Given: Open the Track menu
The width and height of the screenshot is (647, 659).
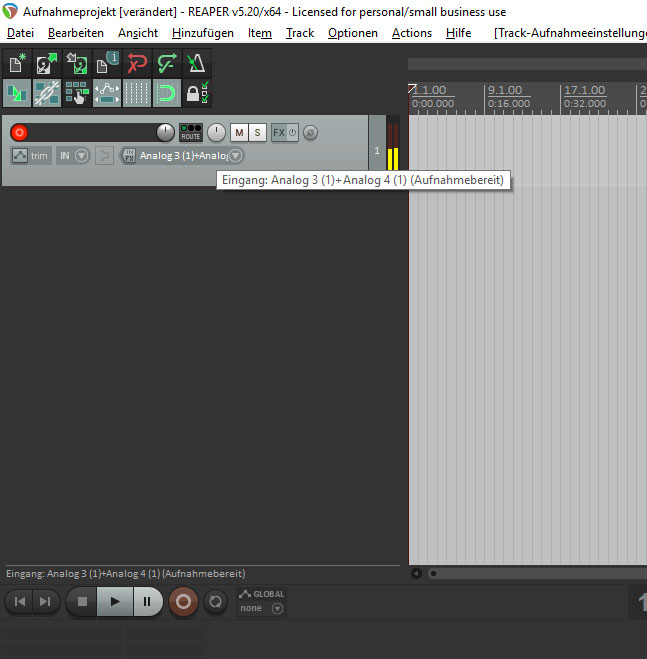Looking at the screenshot, I should [300, 33].
